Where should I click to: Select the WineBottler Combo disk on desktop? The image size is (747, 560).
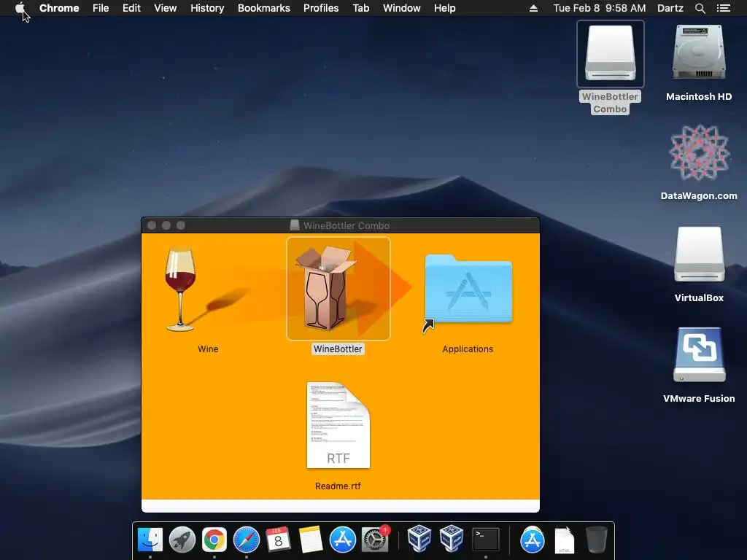click(611, 53)
